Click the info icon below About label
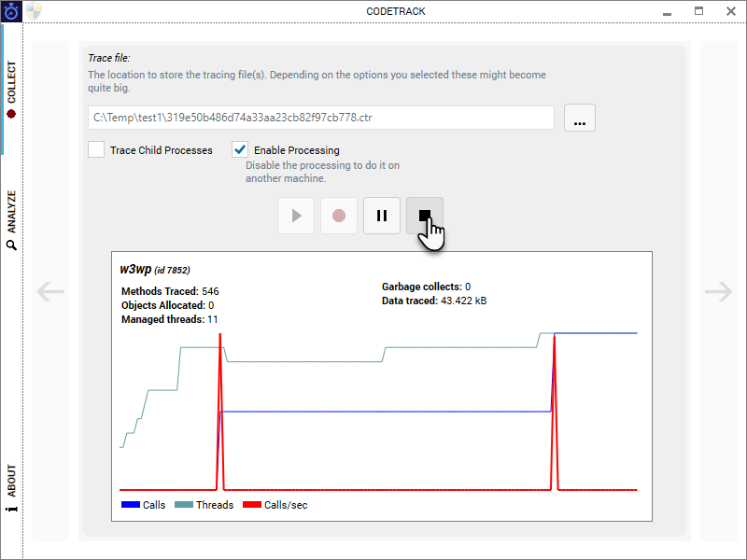 [x=11, y=509]
